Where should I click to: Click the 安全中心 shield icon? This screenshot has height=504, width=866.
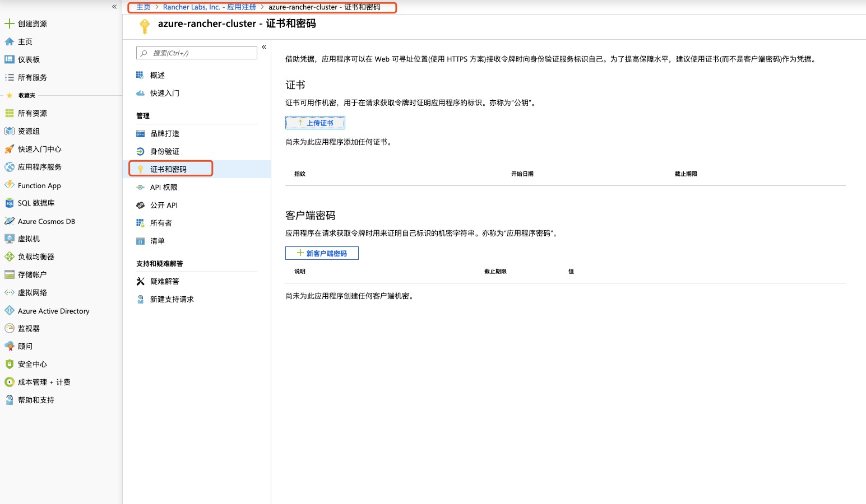tap(9, 364)
